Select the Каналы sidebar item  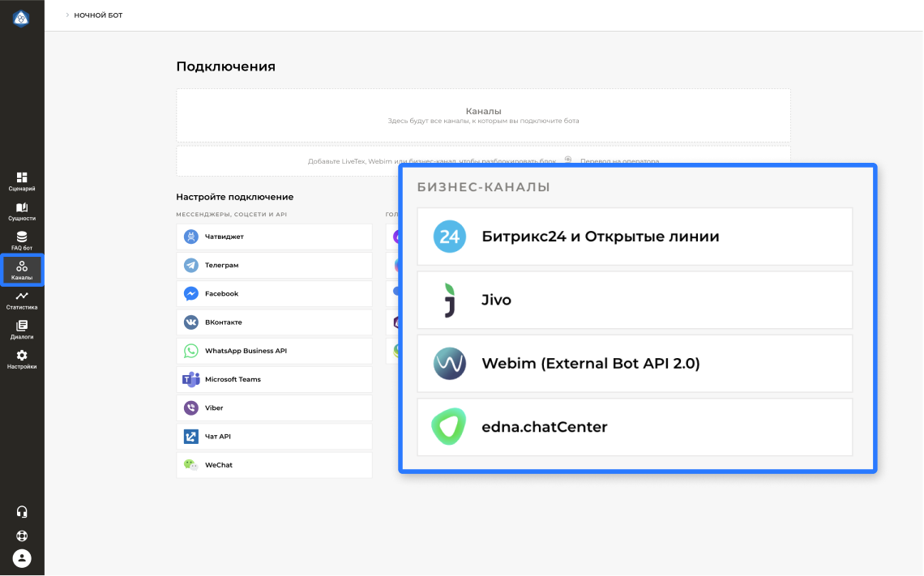22,271
